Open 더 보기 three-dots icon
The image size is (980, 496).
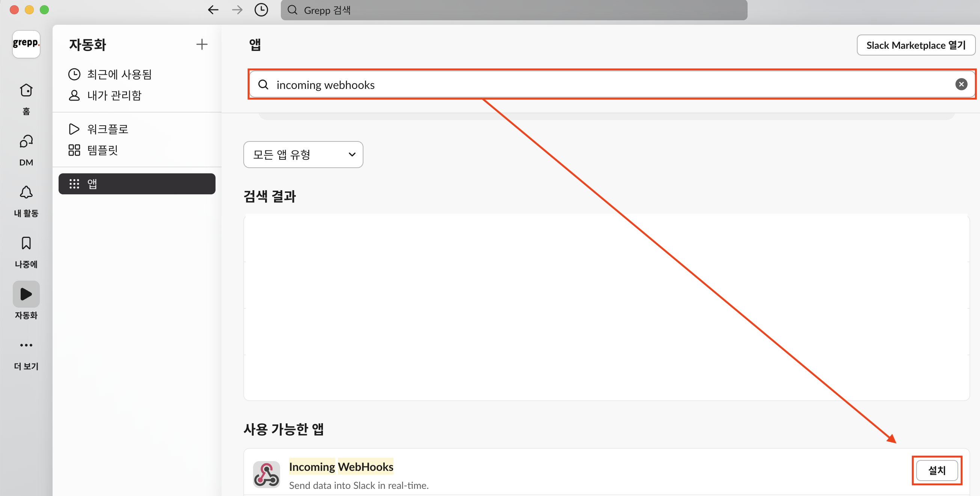[26, 345]
